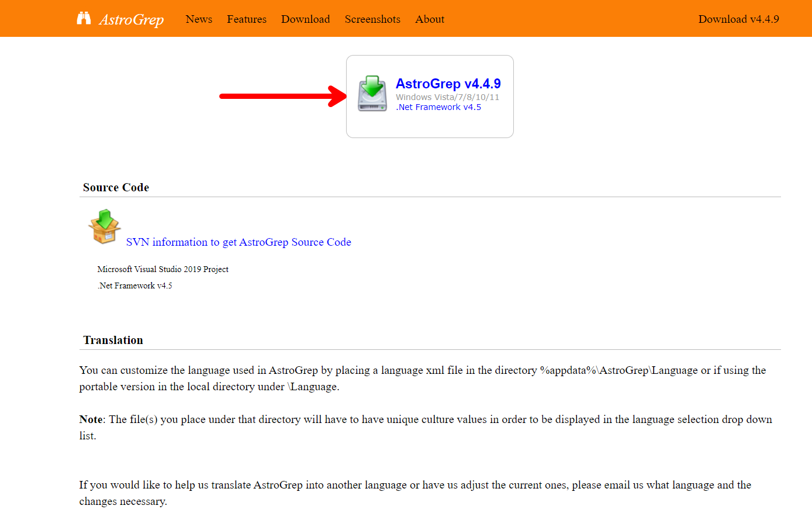
Task: Click the green download drive icon
Action: [372, 94]
